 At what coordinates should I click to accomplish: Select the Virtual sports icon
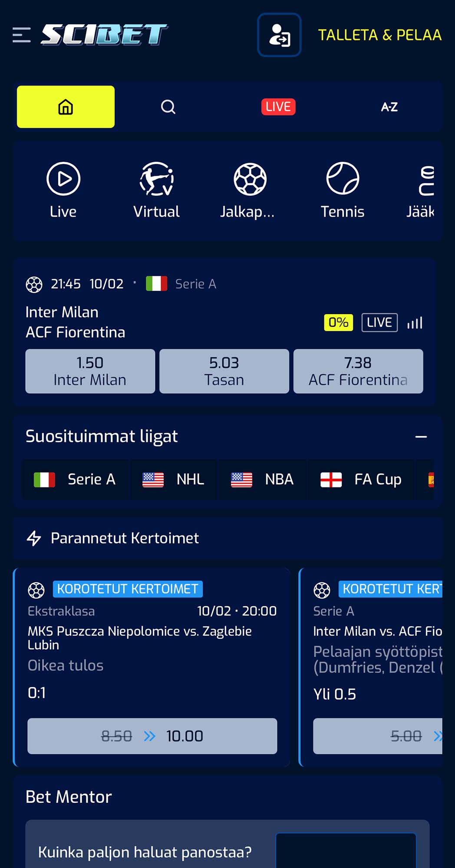[156, 190]
